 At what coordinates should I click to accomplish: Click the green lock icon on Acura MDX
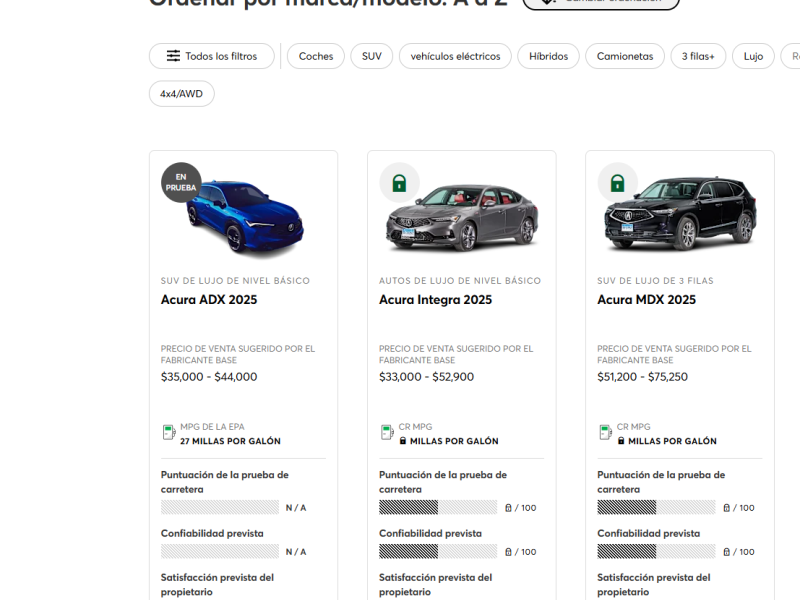click(617, 183)
